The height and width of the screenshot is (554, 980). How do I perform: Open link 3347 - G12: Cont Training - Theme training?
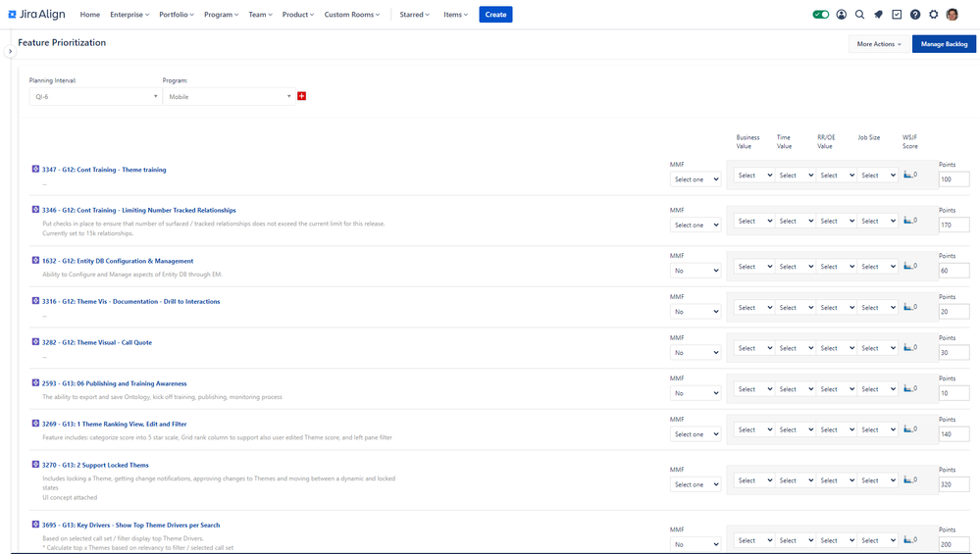(104, 170)
